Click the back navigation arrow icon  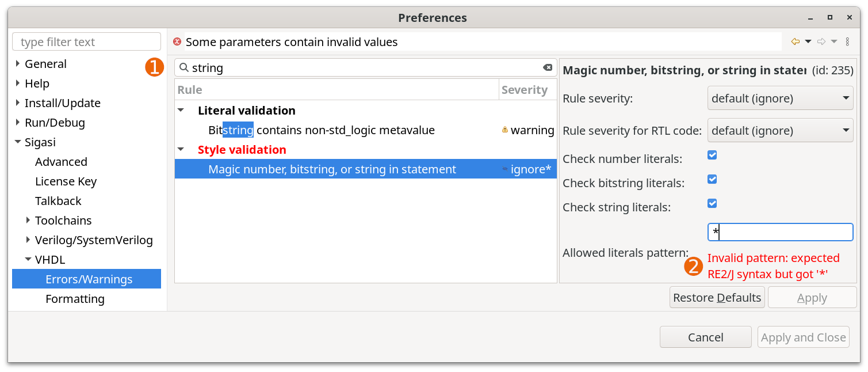[796, 41]
